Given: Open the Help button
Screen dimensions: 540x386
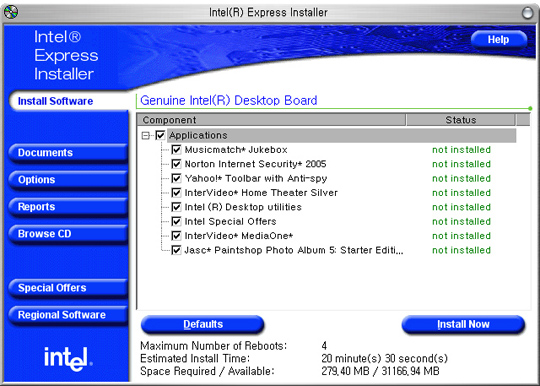Looking at the screenshot, I should pos(498,40).
